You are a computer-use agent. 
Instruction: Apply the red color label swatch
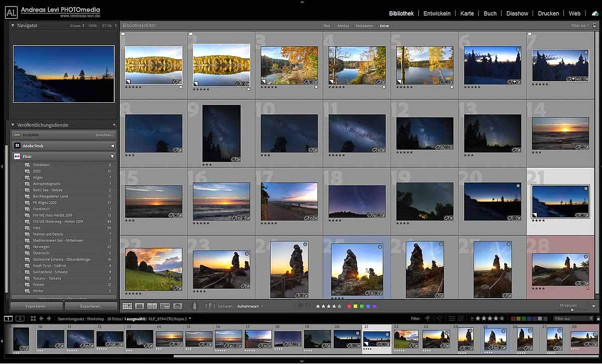coord(349,306)
